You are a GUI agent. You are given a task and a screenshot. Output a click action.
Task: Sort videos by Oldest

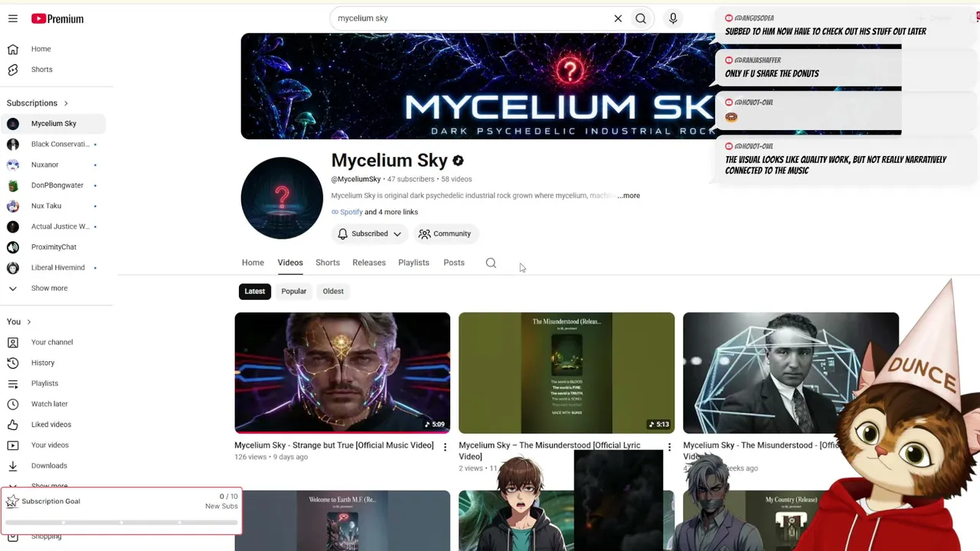coord(333,292)
